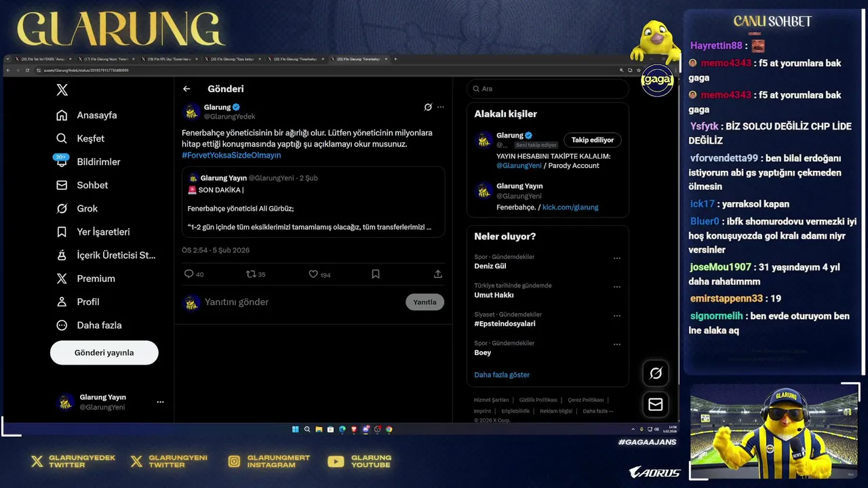Open #ForvetYoksaSizdeOlmayın hashtag link
868x488 pixels.
click(x=231, y=155)
